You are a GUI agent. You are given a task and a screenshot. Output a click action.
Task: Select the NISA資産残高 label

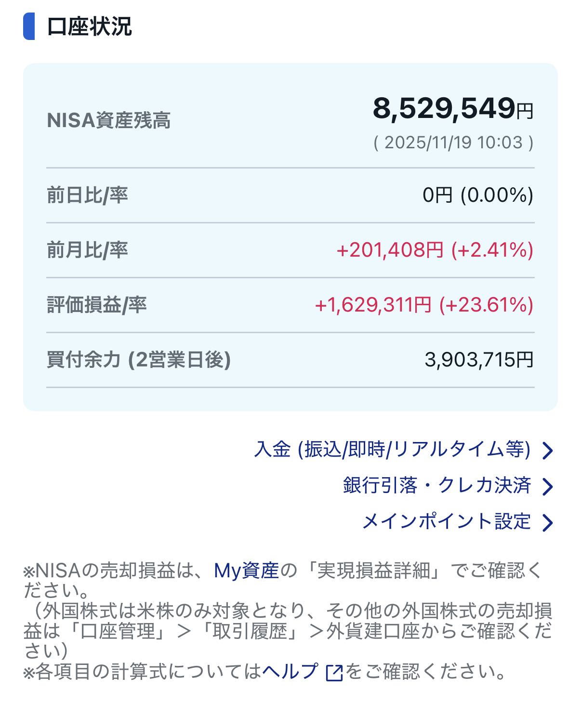click(x=109, y=120)
